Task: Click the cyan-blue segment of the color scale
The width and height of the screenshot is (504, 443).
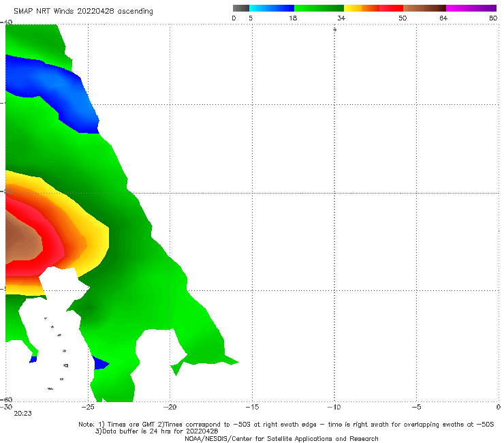Action: click(272, 8)
